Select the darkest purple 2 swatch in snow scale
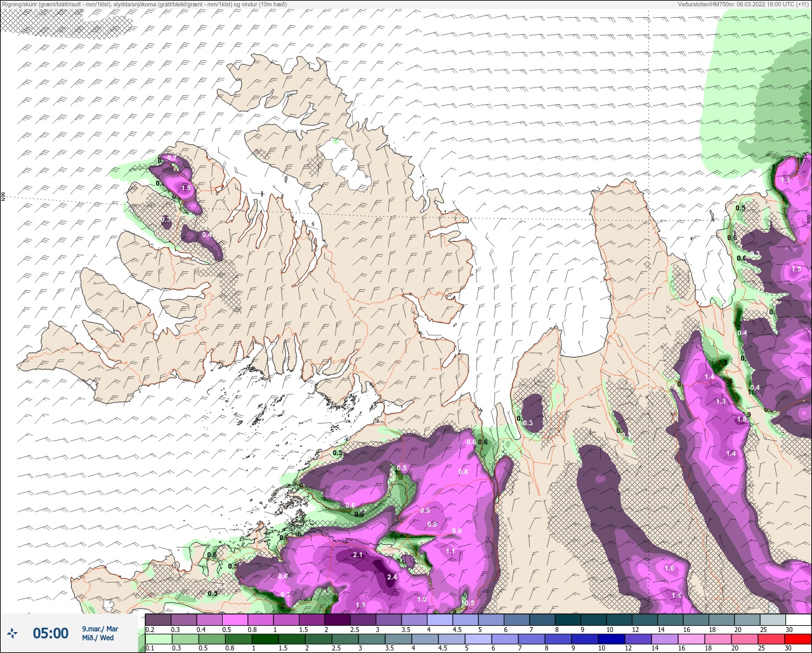 [x=337, y=619]
